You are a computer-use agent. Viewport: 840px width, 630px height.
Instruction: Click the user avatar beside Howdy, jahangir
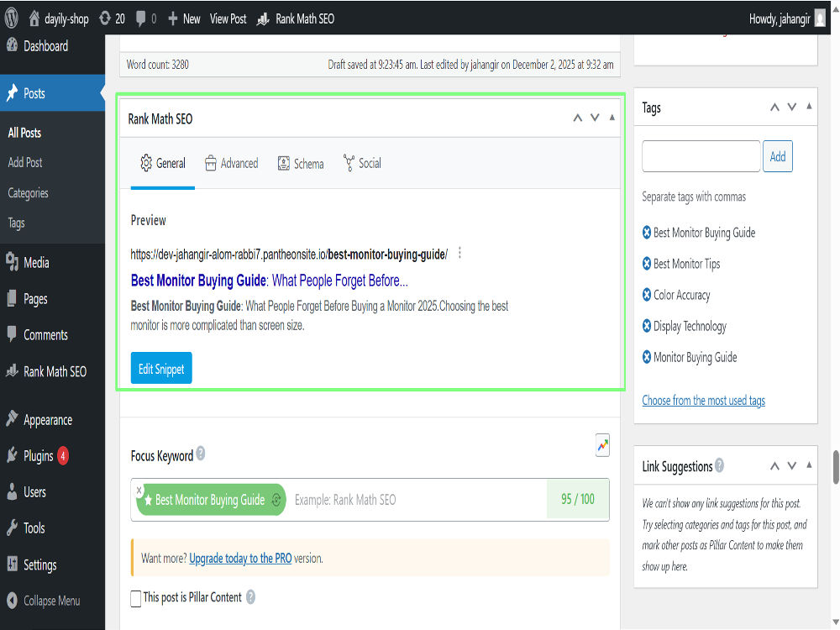(x=820, y=18)
